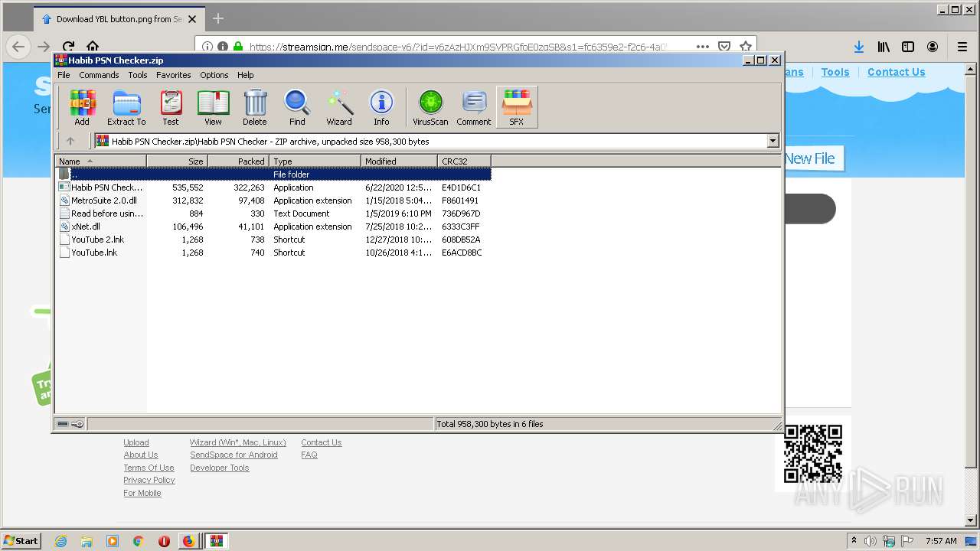Open Chrome from taskbar

139,541
